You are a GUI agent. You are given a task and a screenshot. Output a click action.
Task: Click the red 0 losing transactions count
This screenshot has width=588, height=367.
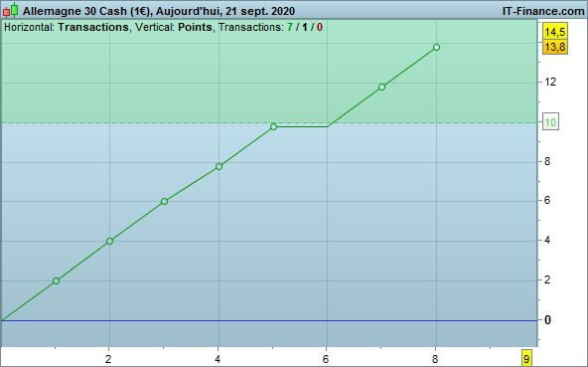tap(319, 28)
